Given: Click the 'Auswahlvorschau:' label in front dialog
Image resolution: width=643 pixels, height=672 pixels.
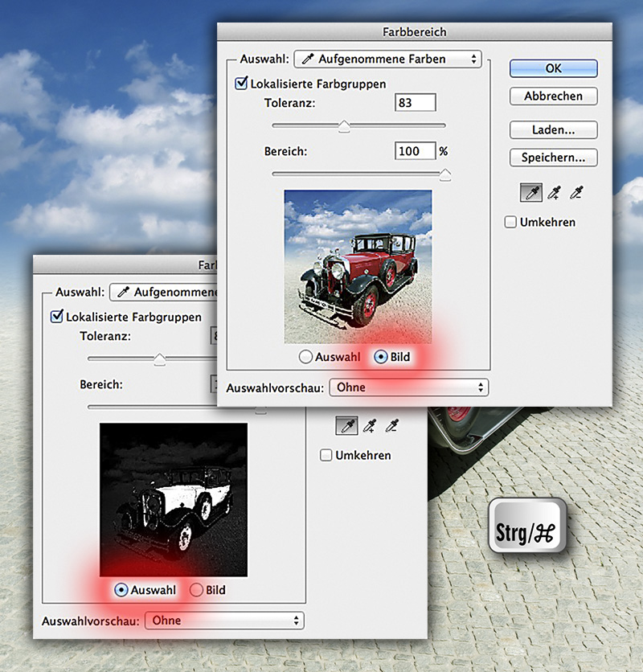Looking at the screenshot, I should point(275,388).
